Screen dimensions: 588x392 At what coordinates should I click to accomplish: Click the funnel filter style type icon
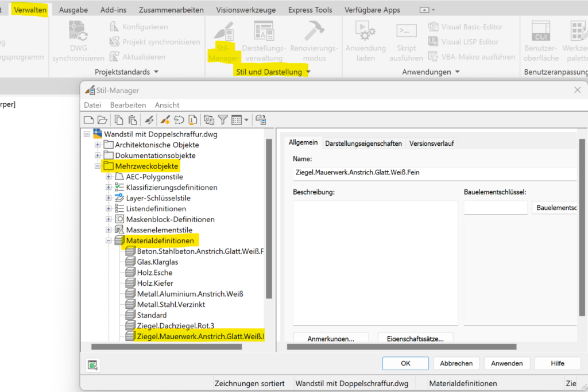[x=223, y=120]
